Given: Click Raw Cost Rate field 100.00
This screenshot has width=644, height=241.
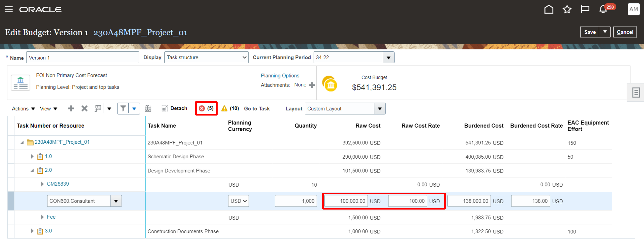Looking at the screenshot, I should tap(408, 201).
